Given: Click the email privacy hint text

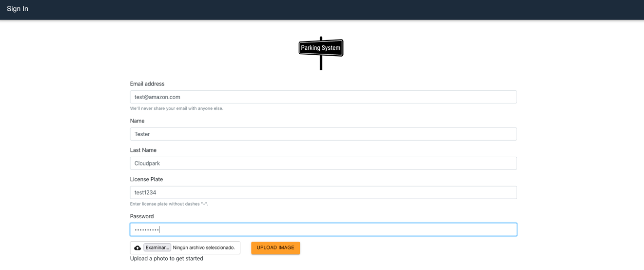Looking at the screenshot, I should click(x=176, y=108).
